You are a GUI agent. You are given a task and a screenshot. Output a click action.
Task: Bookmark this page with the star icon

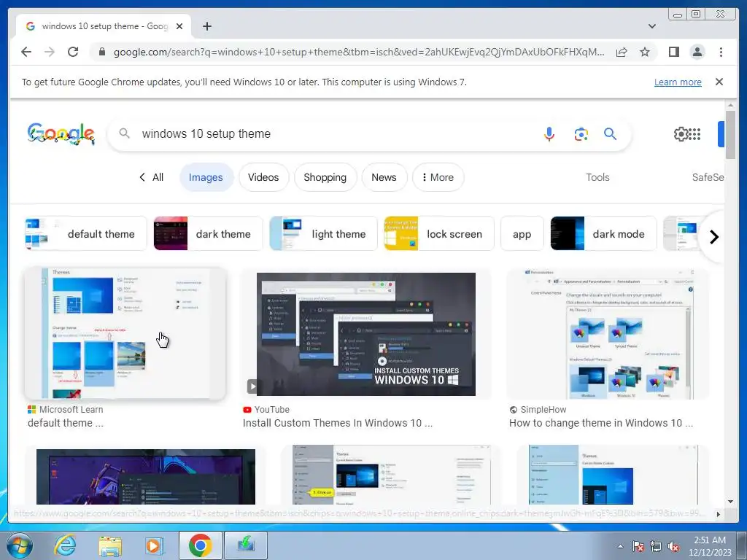(x=645, y=52)
